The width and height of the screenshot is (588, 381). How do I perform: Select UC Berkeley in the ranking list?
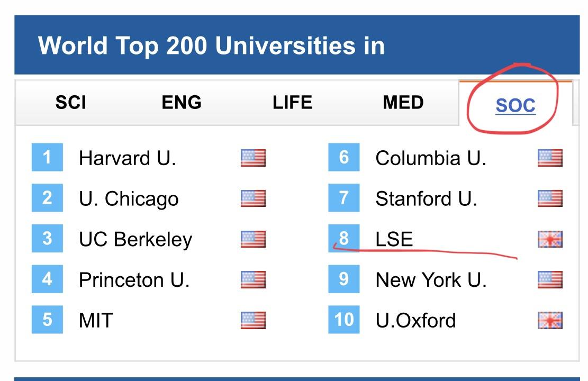coord(135,239)
